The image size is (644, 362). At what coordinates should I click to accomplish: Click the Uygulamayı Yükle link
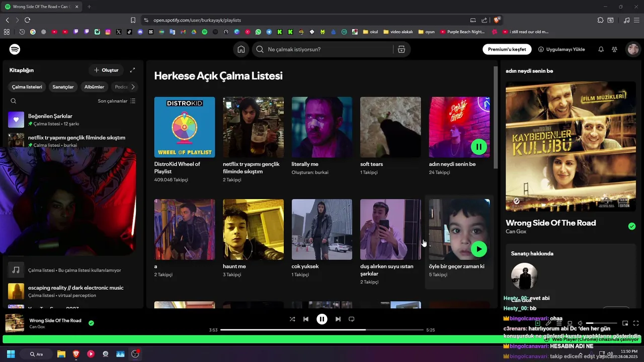tap(561, 49)
